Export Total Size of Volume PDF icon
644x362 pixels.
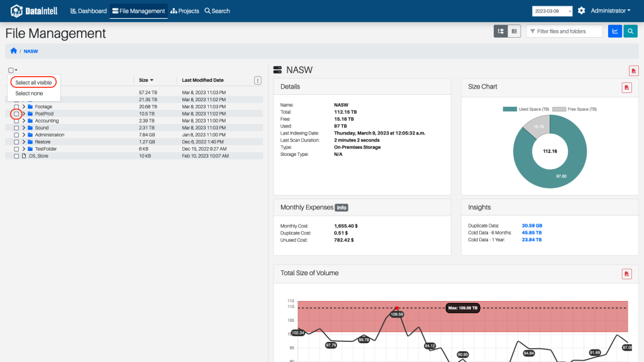[x=626, y=274]
